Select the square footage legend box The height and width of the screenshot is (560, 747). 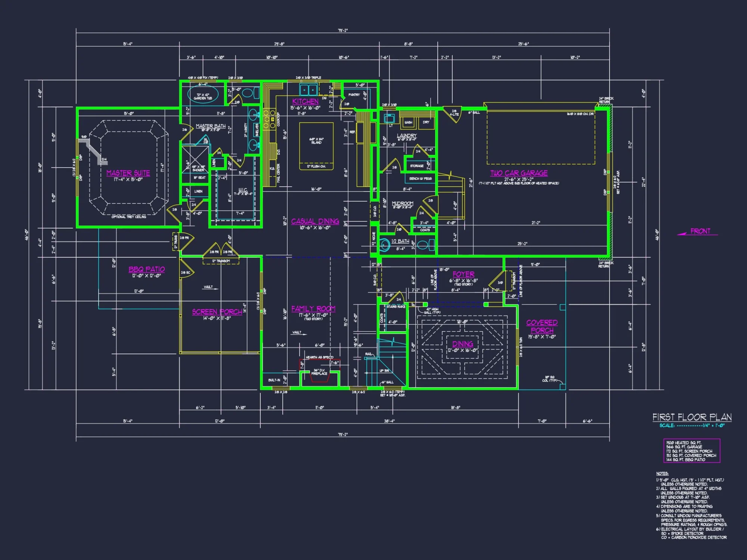click(693, 450)
